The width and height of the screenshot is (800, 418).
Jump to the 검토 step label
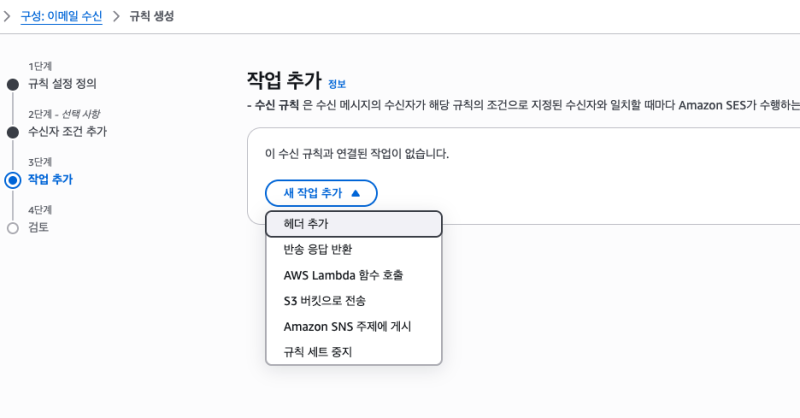coord(38,227)
